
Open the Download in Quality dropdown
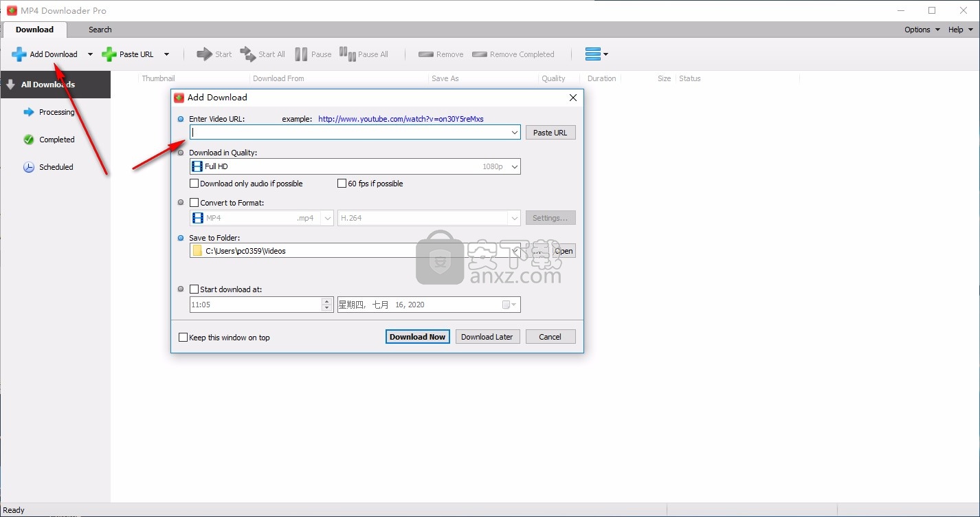(515, 166)
